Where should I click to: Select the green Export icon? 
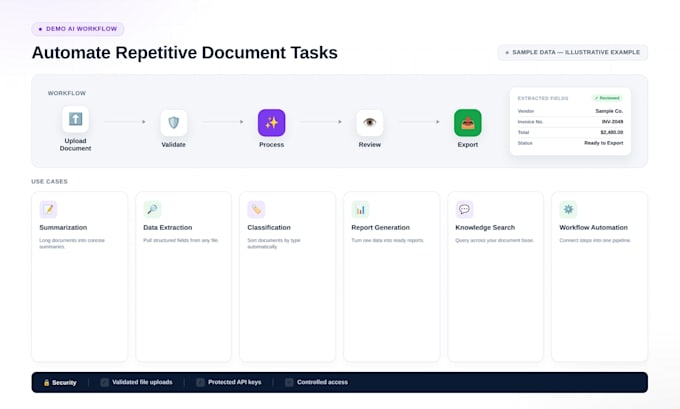click(x=468, y=123)
